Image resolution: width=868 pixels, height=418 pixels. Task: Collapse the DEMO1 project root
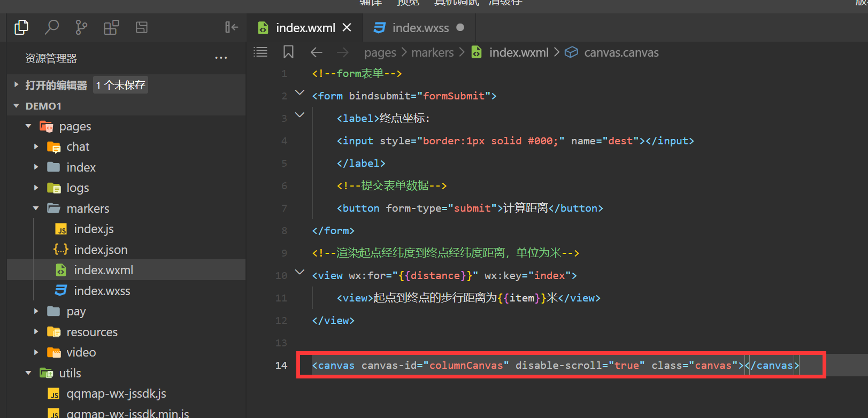tap(16, 106)
